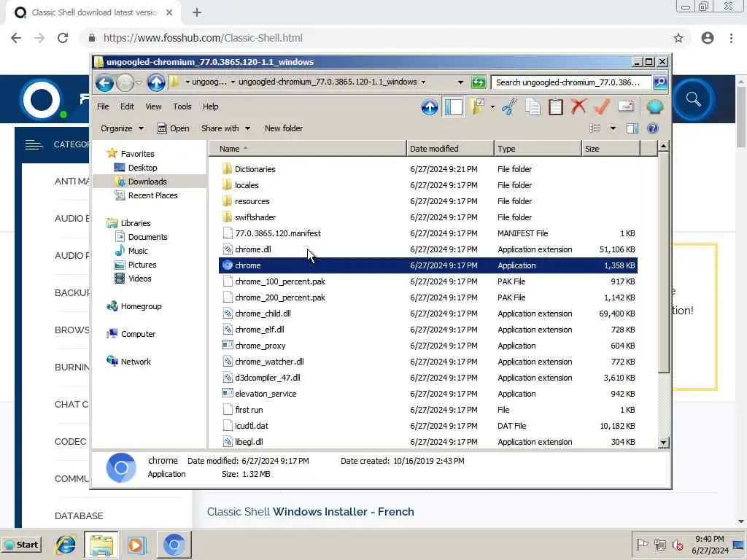
Task: Open the address bar history dropdown
Action: [x=460, y=82]
